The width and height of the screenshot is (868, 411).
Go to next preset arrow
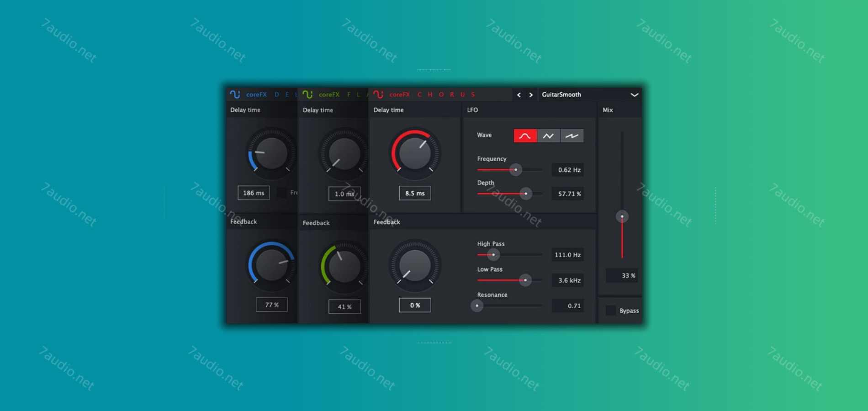tap(531, 95)
